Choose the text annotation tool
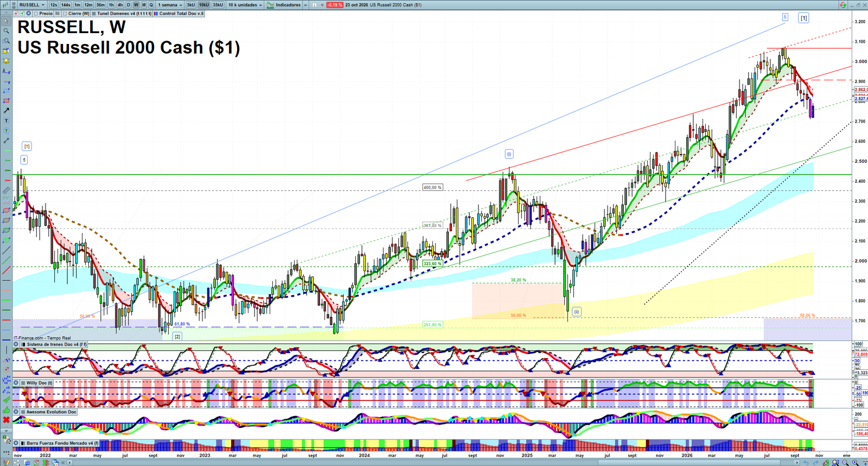868x466 pixels. [6, 120]
